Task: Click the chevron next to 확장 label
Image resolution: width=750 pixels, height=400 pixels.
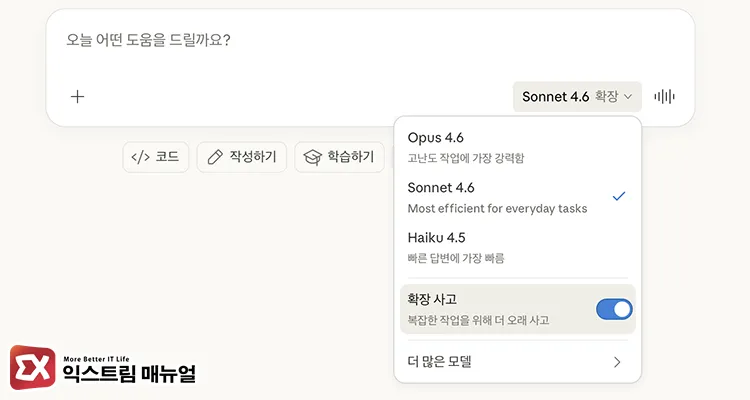Action: (x=628, y=97)
